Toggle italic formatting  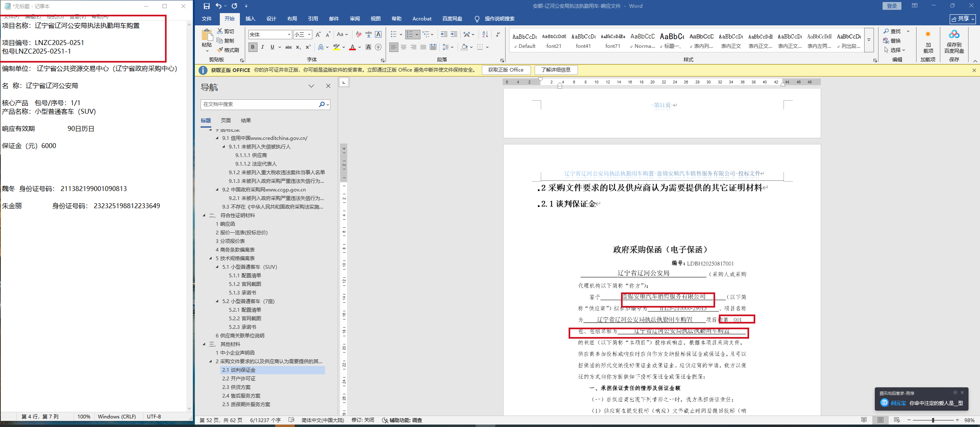coord(262,47)
